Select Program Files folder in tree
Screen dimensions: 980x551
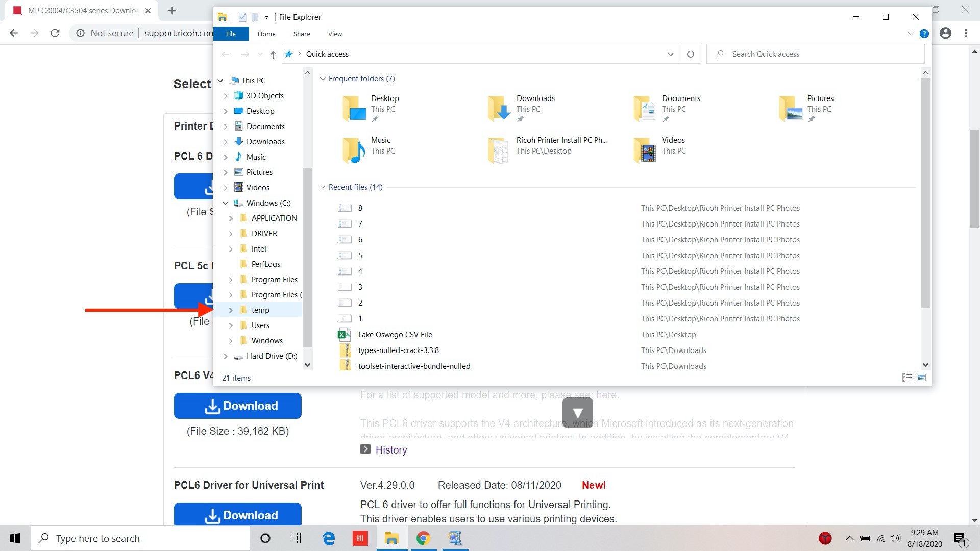point(274,280)
